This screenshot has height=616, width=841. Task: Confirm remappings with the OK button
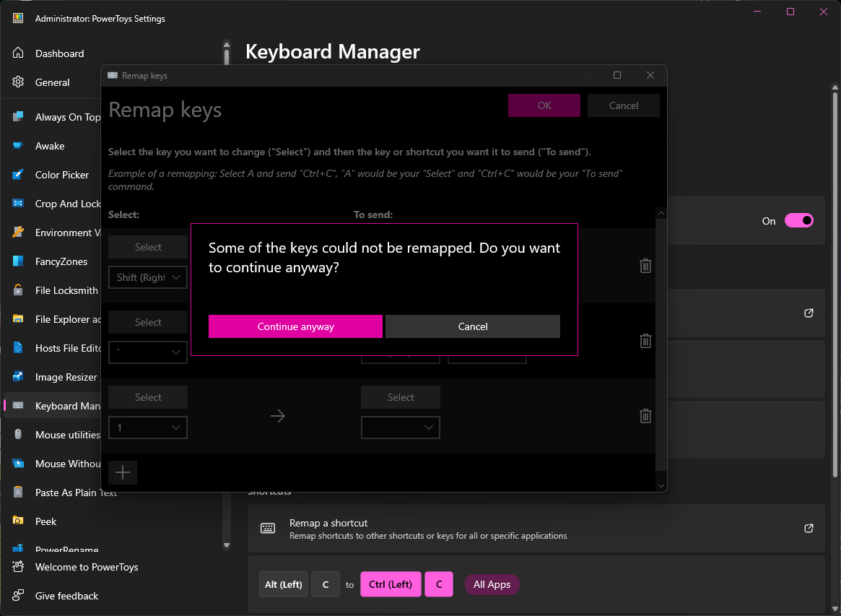544,105
